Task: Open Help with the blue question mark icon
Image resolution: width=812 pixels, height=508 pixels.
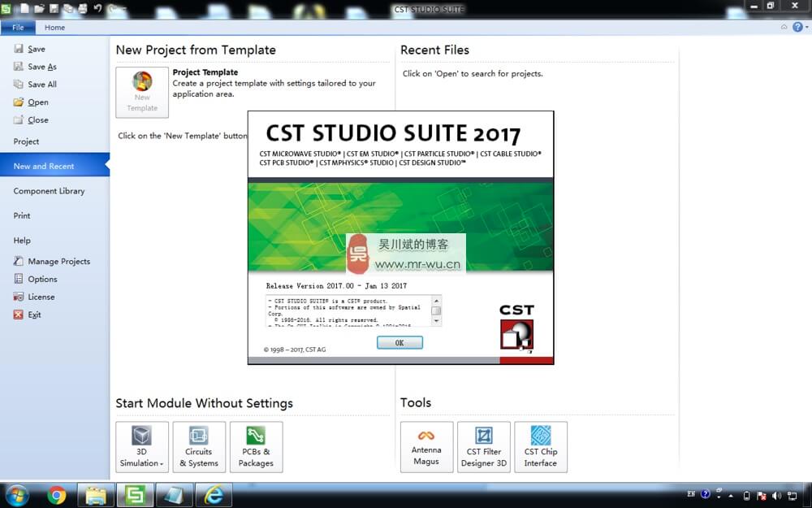Action: pyautogui.click(x=797, y=27)
